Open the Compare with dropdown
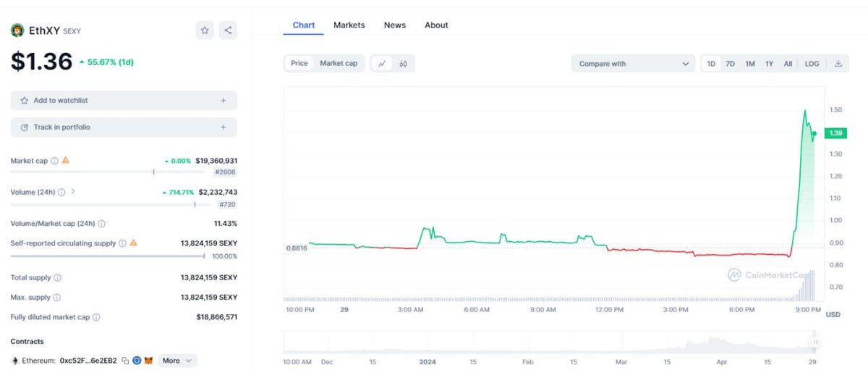Viewport: 868px width, 370px height. tap(634, 64)
